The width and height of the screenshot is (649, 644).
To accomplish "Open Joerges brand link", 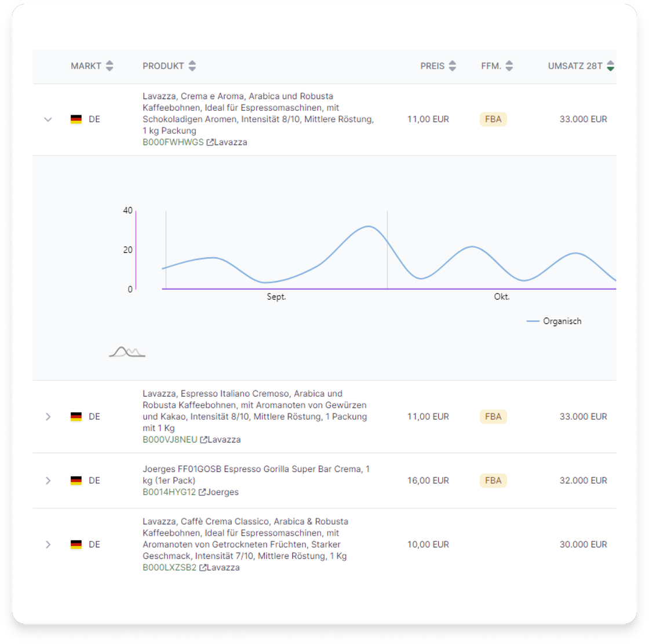I will tap(223, 492).
